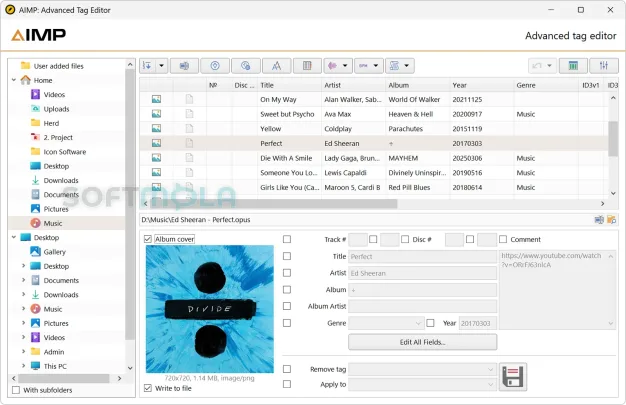Tick the Disc # checkbox
Screen dimensions: 626x405
(x=405, y=239)
